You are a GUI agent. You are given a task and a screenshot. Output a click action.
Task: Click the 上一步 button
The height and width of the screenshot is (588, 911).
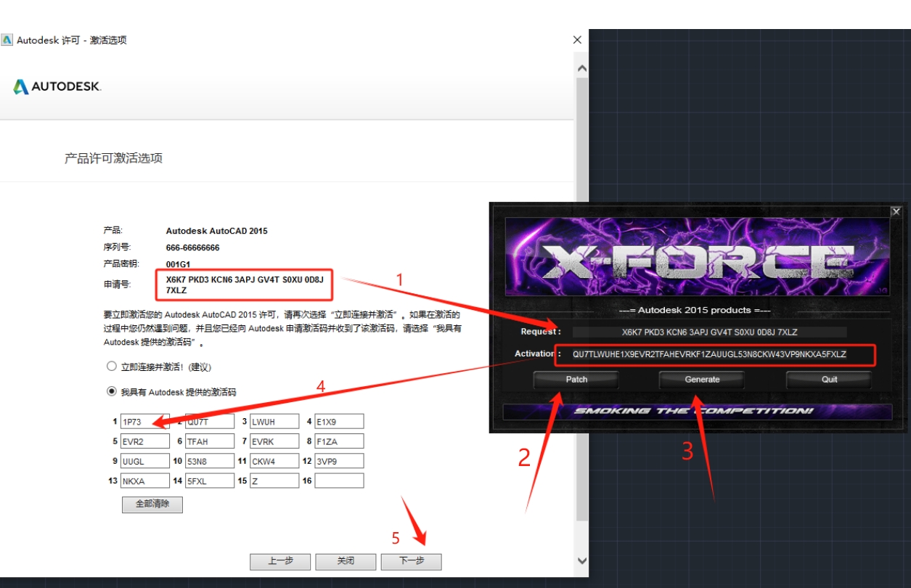coord(279,561)
